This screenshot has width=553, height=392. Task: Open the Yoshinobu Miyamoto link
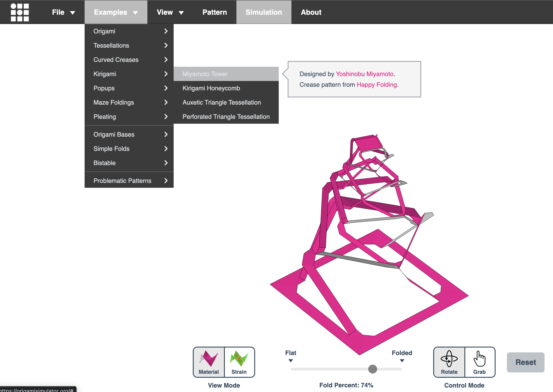click(364, 74)
